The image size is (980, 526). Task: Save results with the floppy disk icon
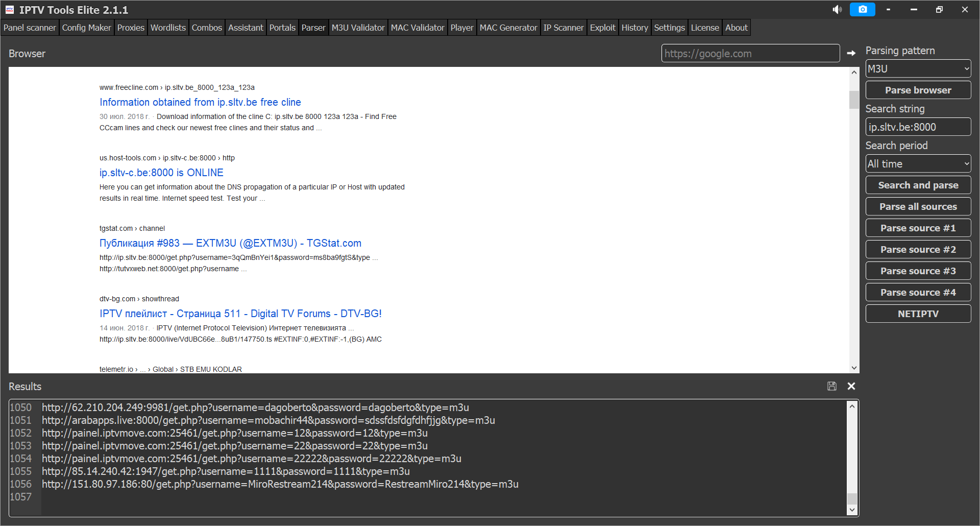point(832,386)
